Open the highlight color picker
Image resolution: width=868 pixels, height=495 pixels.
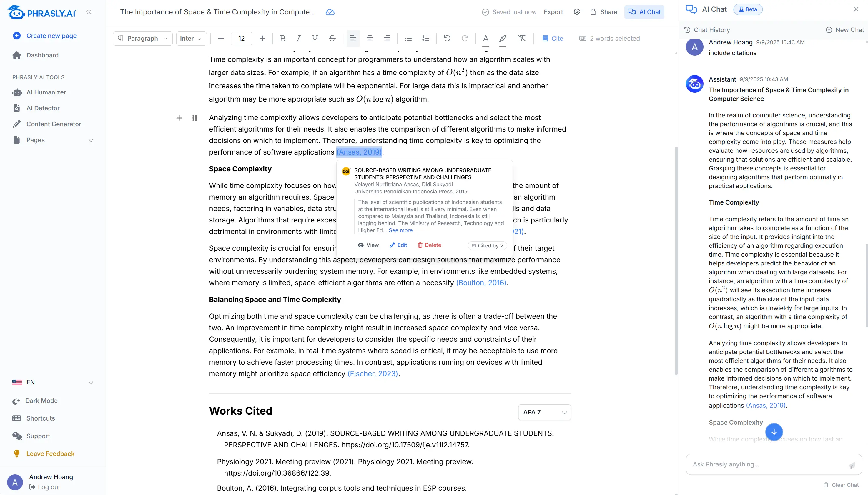coord(503,39)
